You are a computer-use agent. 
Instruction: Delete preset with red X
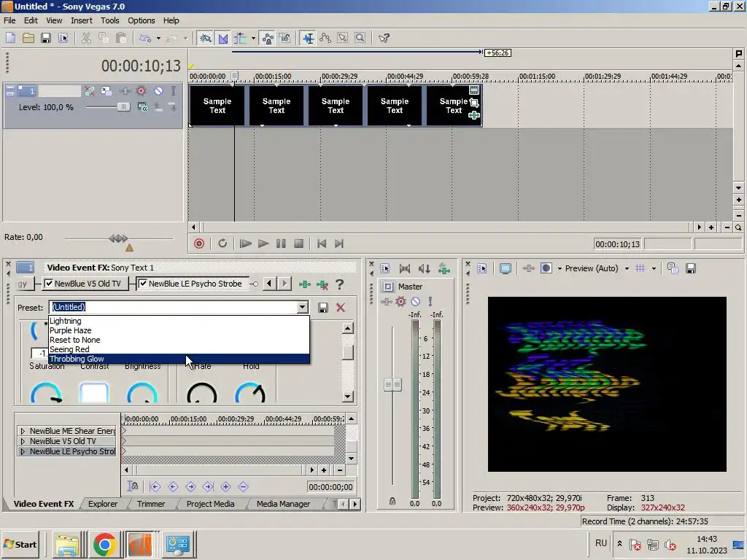tap(341, 308)
